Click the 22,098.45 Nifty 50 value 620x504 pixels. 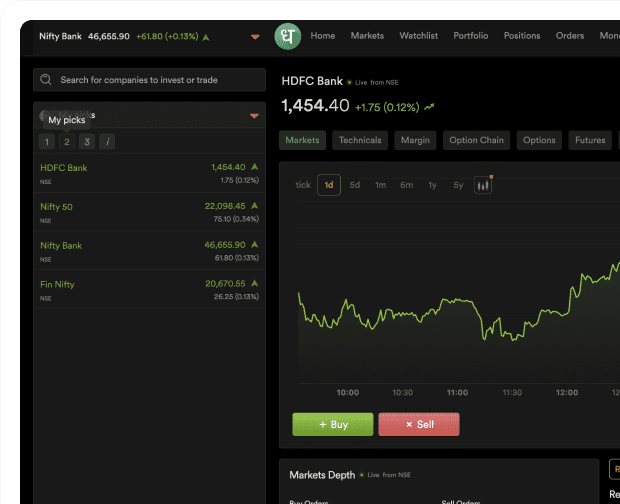coord(225,206)
